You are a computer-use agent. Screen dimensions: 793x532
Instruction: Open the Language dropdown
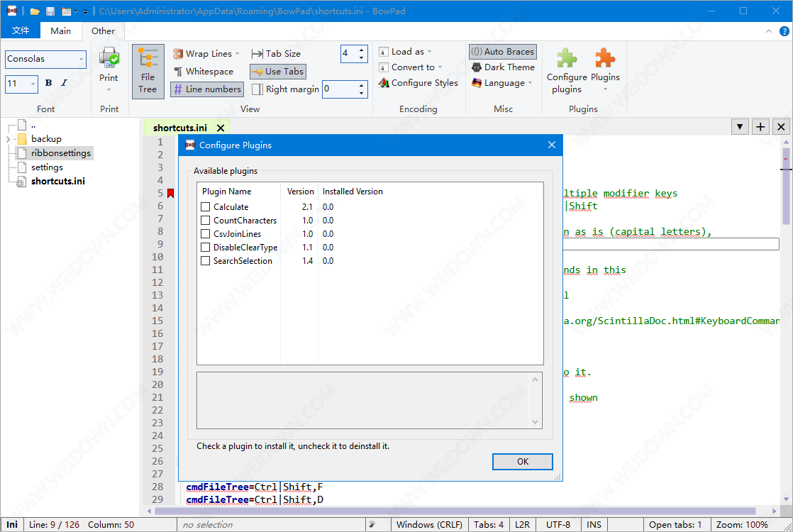530,83
